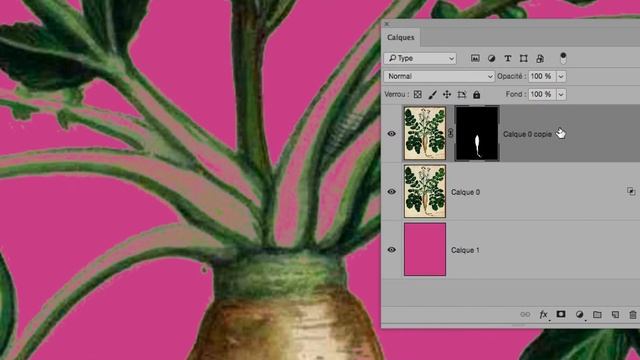
Task: Select the Calque 0 copie layer mask thumbnail
Action: coord(477,133)
